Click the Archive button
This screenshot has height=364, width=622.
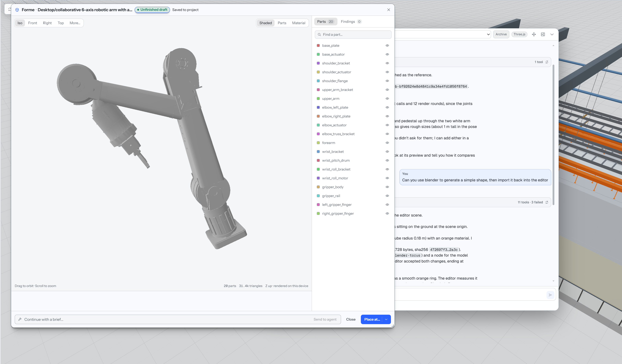click(501, 34)
